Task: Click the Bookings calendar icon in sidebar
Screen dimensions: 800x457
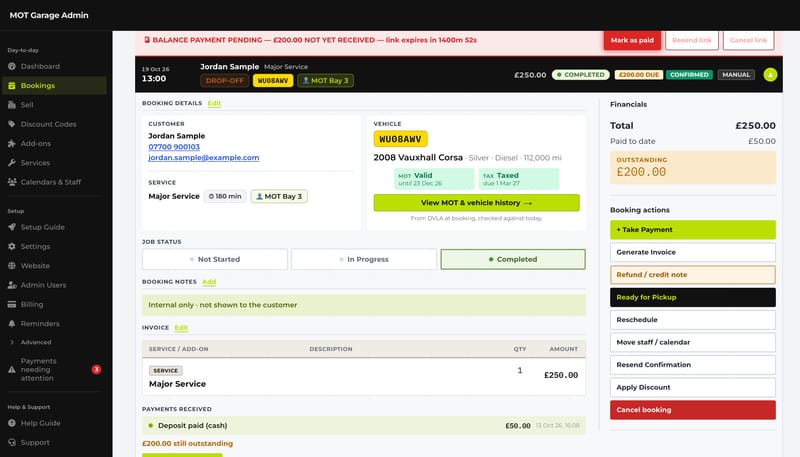Action: 12,86
